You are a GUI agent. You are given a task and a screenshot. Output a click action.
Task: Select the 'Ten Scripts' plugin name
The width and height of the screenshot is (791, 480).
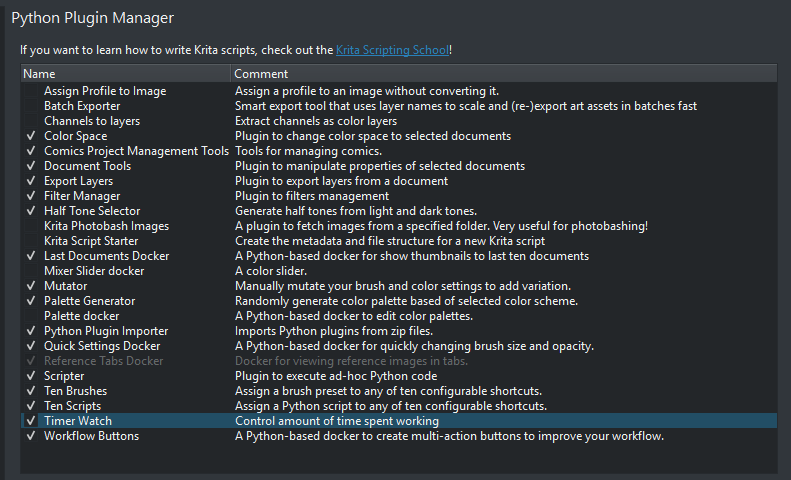tap(72, 406)
